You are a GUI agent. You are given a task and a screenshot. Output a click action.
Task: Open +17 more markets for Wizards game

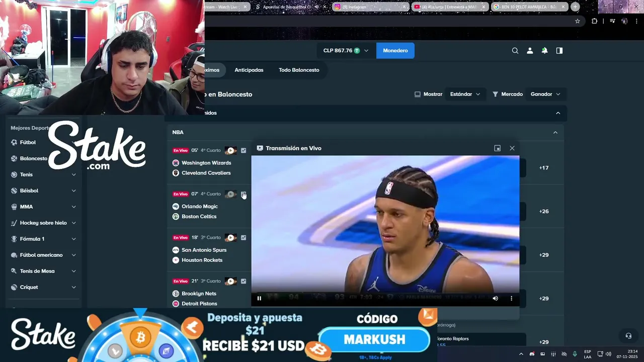click(x=544, y=168)
